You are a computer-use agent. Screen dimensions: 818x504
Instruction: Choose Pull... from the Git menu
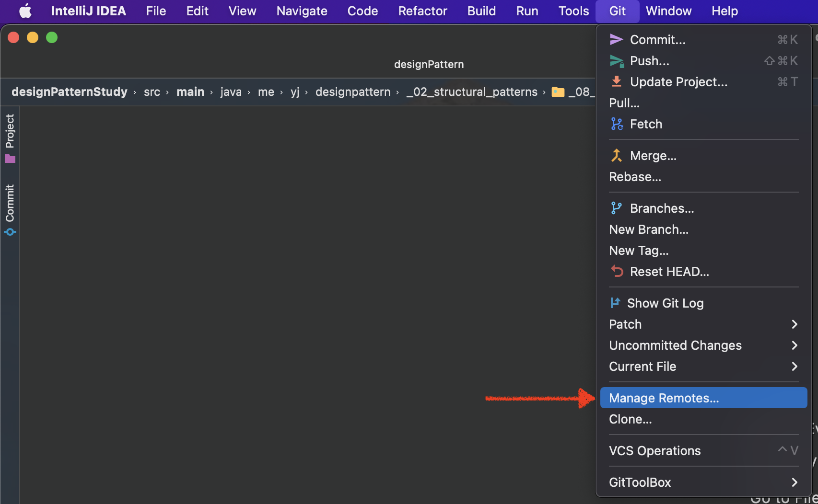(703, 103)
